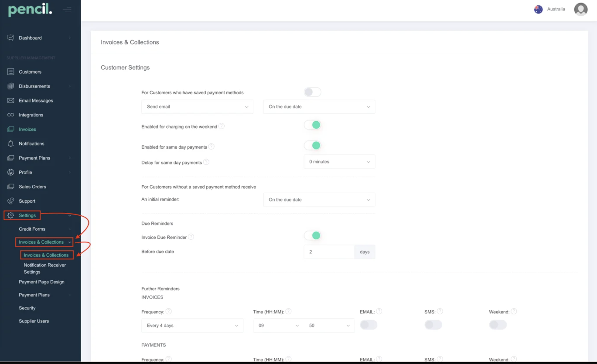Turn off Invoice Due Reminder switch
597x364 pixels.
click(312, 235)
